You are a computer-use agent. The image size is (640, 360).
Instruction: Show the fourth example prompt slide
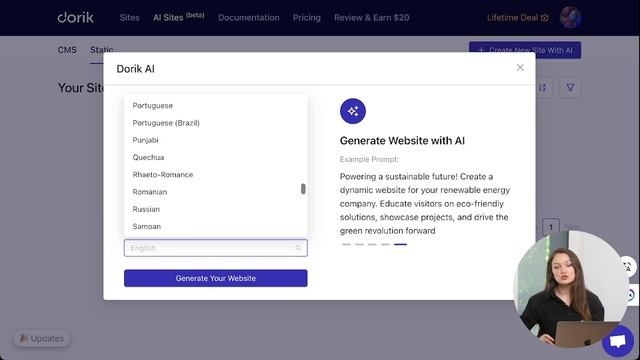pos(385,244)
